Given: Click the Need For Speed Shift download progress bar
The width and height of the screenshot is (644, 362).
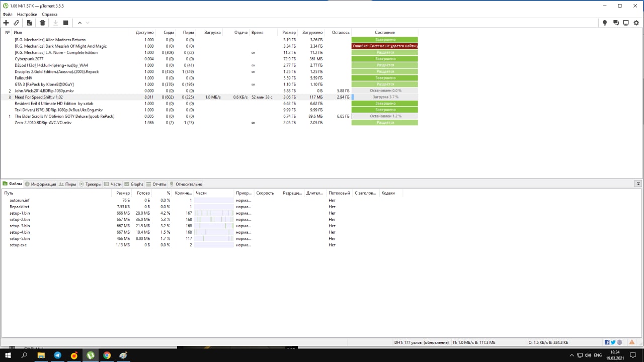Looking at the screenshot, I should (x=384, y=97).
